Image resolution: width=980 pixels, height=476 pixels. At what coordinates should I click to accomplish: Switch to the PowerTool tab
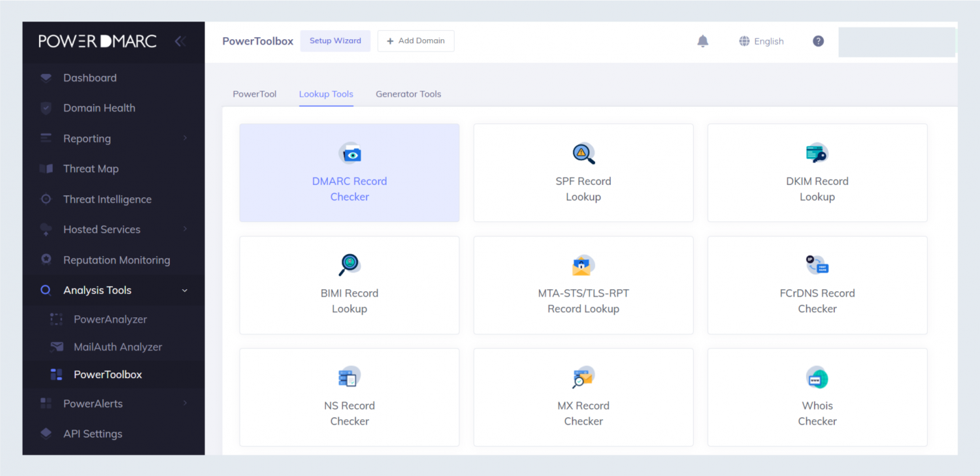254,94
